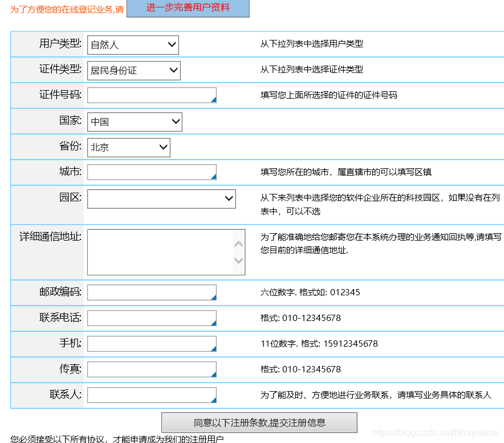Click the 手机 input field
Viewport: 504px width, 443px height.
148,344
